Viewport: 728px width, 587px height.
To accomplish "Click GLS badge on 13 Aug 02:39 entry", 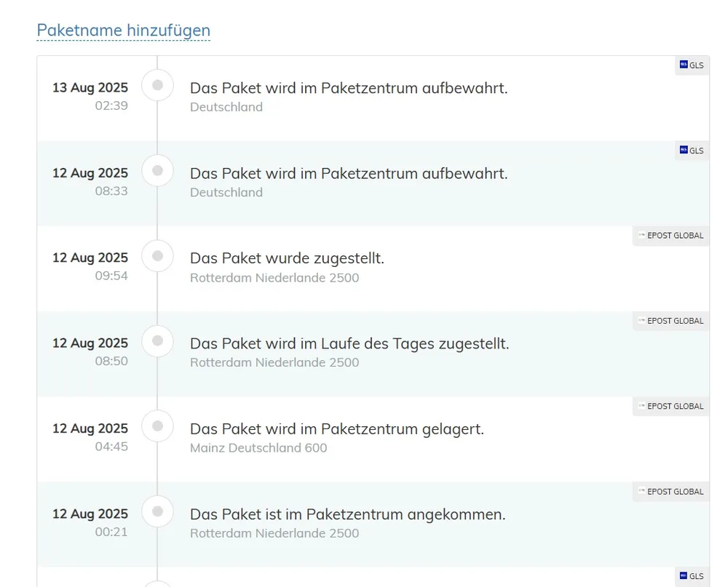I will (692, 65).
